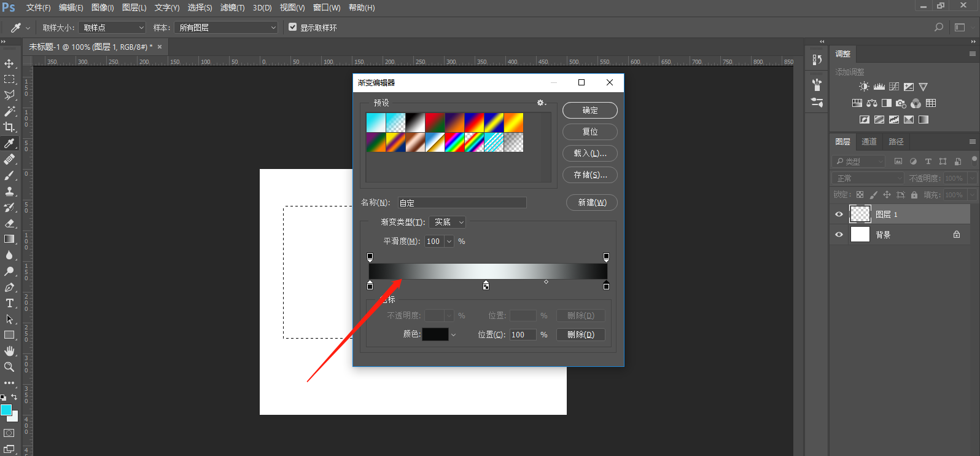This screenshot has width=980, height=456.
Task: Click the gradient name 自定 field
Action: pos(462,203)
